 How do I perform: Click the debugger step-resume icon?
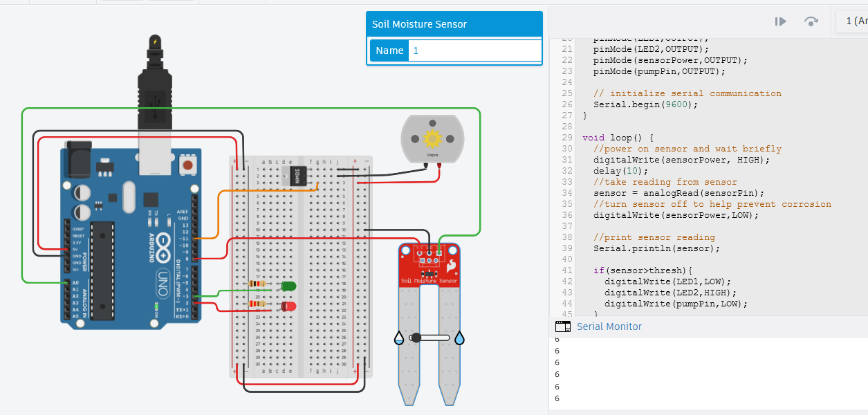pos(781,21)
